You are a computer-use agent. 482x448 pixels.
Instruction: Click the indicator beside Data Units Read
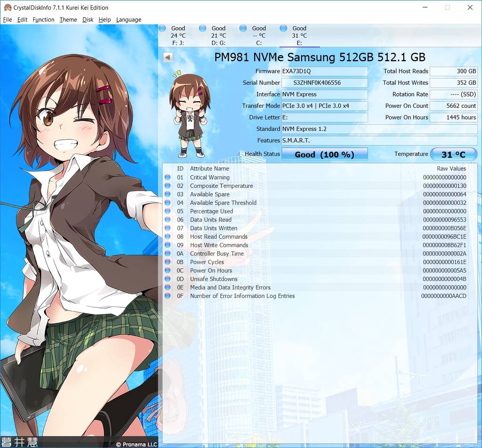[x=168, y=220]
